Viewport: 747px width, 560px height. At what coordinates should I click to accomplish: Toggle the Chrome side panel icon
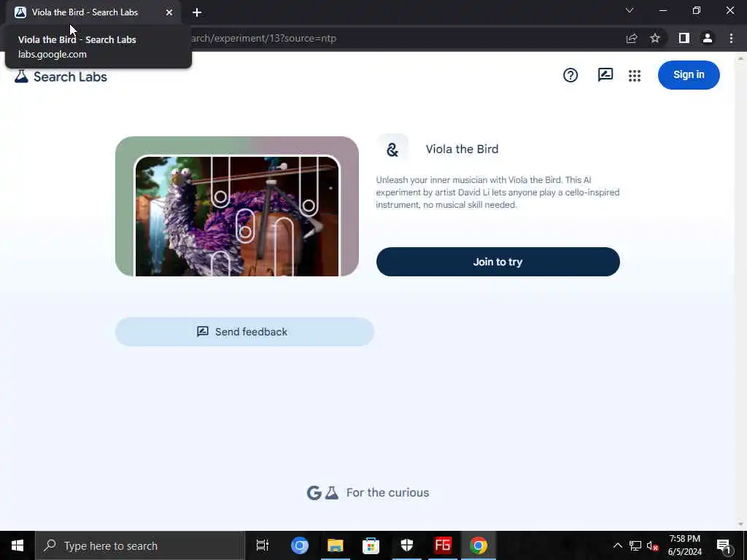coord(684,38)
